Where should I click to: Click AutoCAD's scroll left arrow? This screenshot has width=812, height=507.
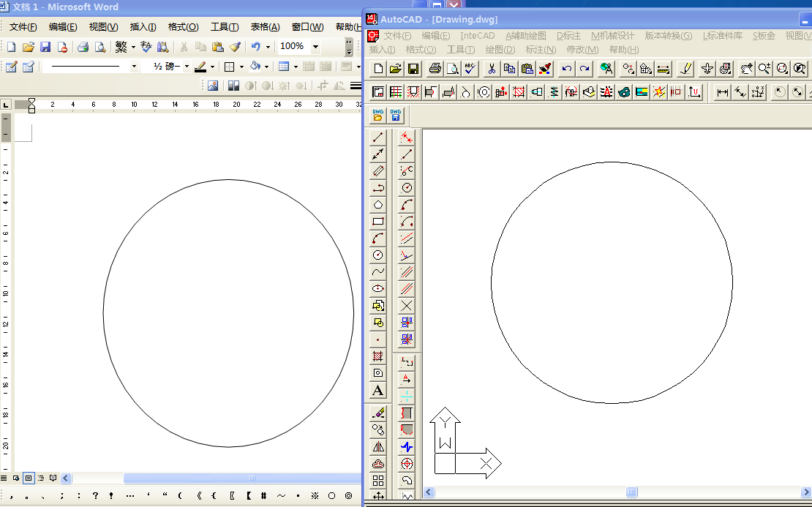point(429,492)
